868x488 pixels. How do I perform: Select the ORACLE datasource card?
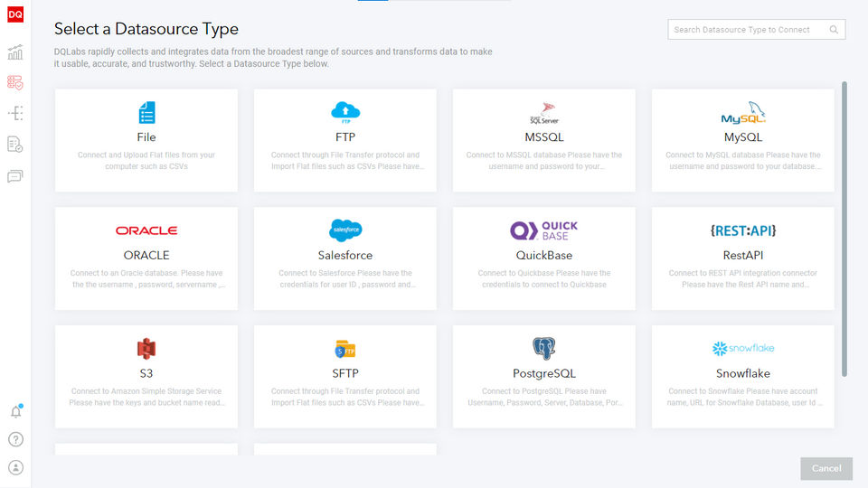(x=146, y=258)
